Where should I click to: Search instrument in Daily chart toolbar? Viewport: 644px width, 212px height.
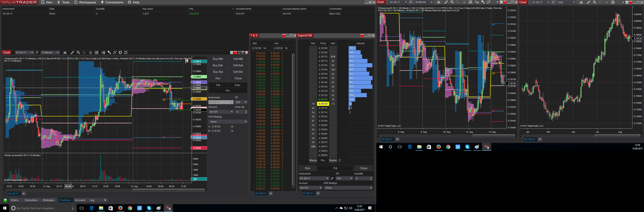[x=553, y=2]
